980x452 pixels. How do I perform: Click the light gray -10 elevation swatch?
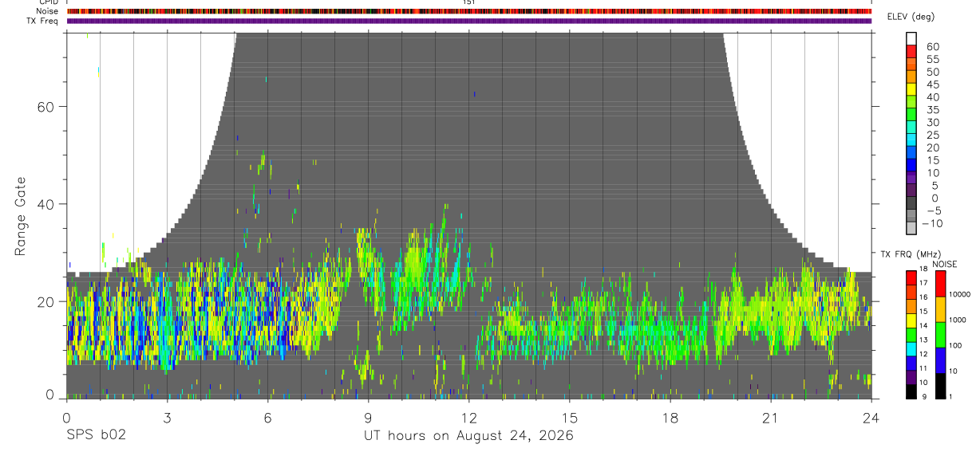pyautogui.click(x=911, y=228)
